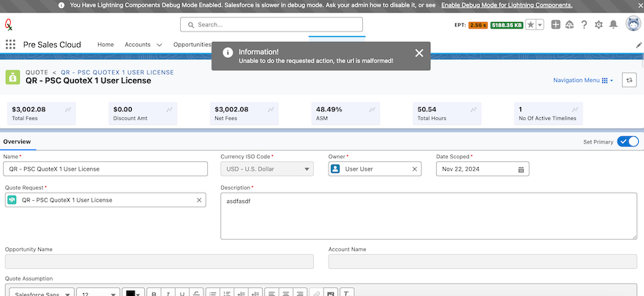Screen dimensions: 644x296
Task: Open chart icon on Active Timelines card
Action: coord(575,110)
